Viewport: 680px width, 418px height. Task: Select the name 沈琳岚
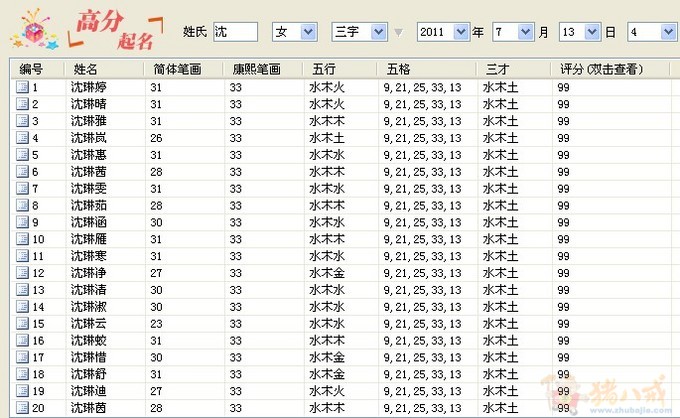pyautogui.click(x=88, y=138)
